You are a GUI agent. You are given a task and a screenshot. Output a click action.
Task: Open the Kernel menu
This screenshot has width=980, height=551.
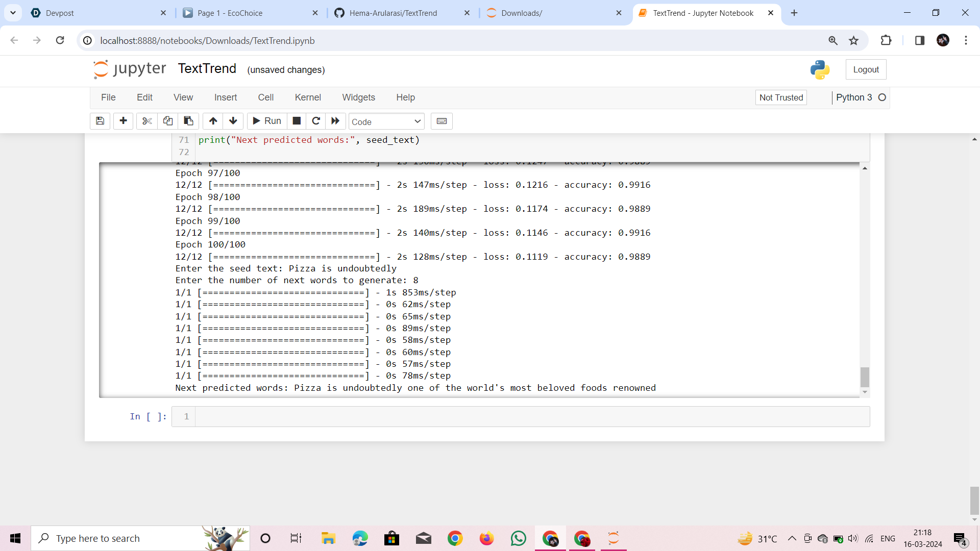pos(307,97)
